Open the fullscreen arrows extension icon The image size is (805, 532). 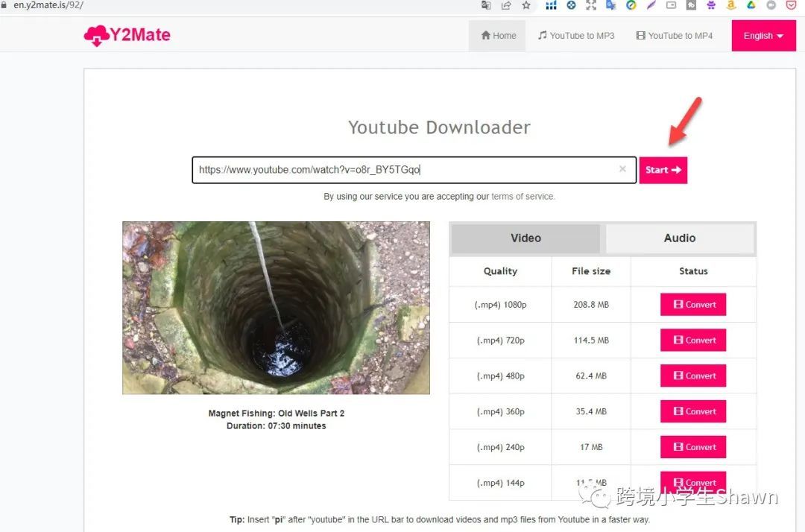pyautogui.click(x=591, y=5)
